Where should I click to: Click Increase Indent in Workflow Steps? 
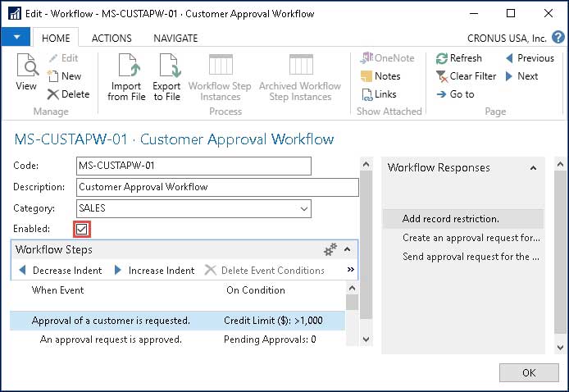point(154,271)
